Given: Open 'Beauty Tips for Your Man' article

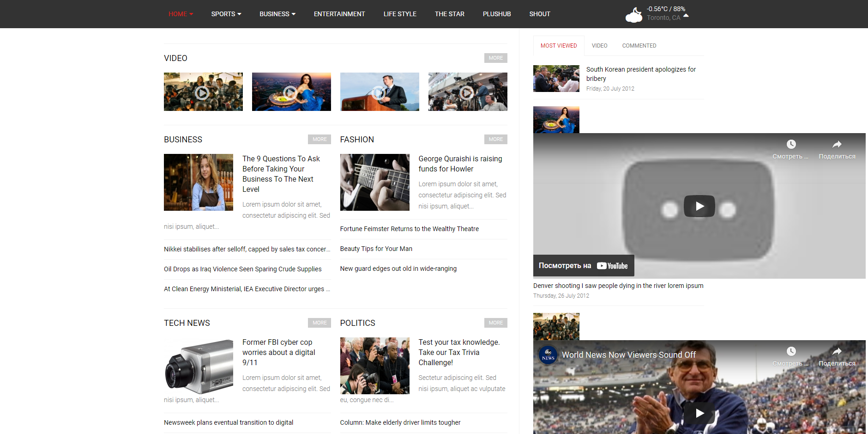Looking at the screenshot, I should (x=376, y=249).
